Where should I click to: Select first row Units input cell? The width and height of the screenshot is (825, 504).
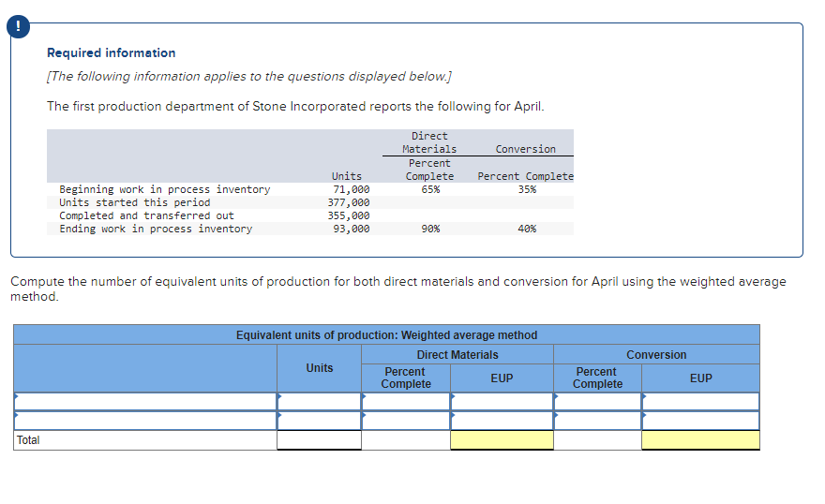(x=319, y=402)
